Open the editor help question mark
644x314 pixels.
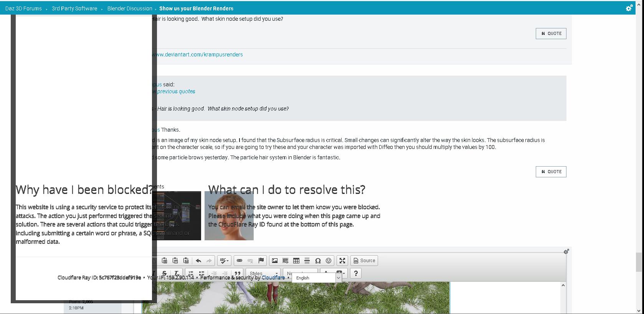click(356, 273)
